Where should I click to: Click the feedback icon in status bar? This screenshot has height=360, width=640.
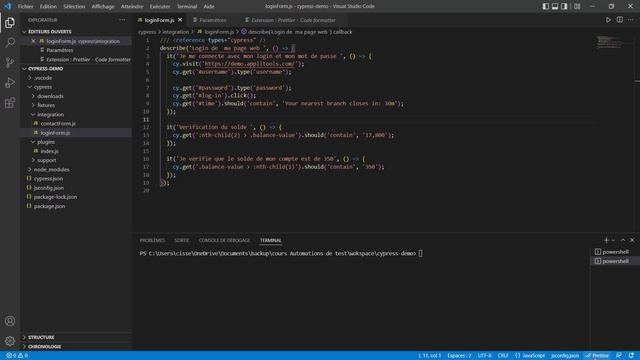click(x=619, y=356)
